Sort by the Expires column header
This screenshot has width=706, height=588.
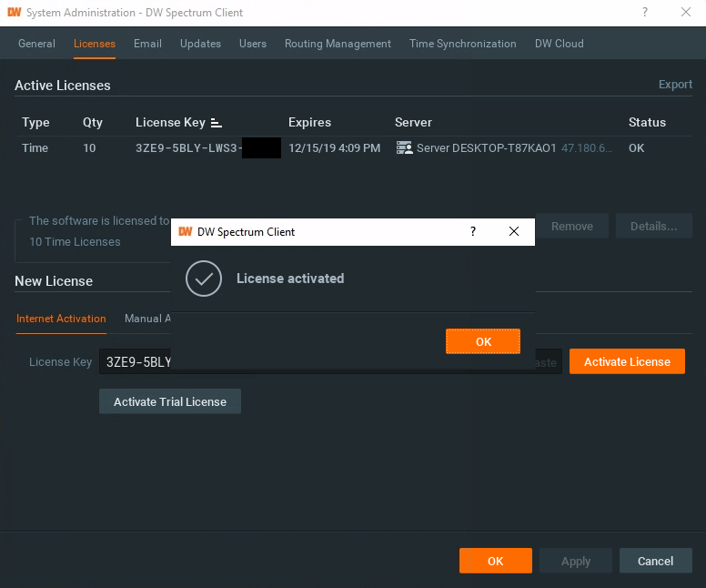pos(309,123)
